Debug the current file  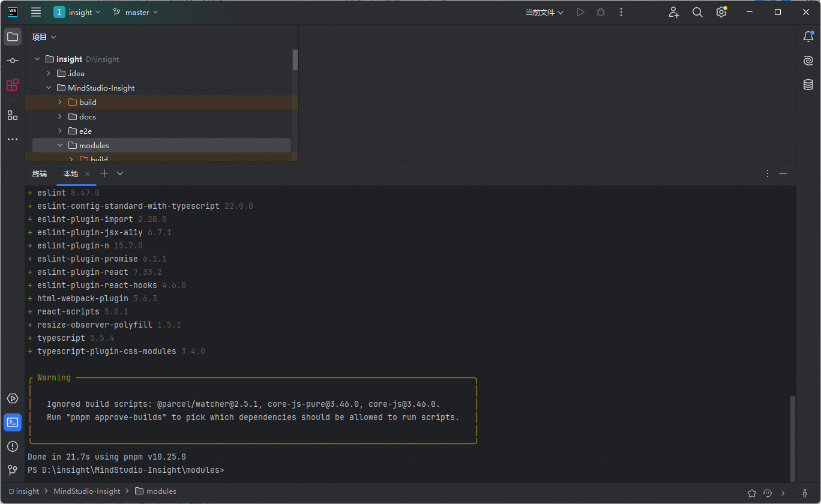click(601, 12)
